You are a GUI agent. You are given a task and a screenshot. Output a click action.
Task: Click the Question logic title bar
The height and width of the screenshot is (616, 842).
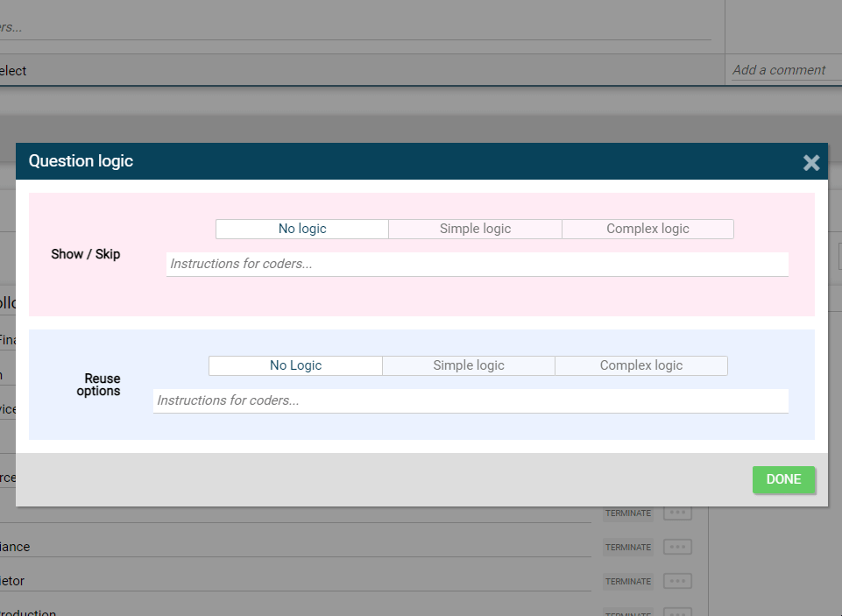tap(394, 161)
